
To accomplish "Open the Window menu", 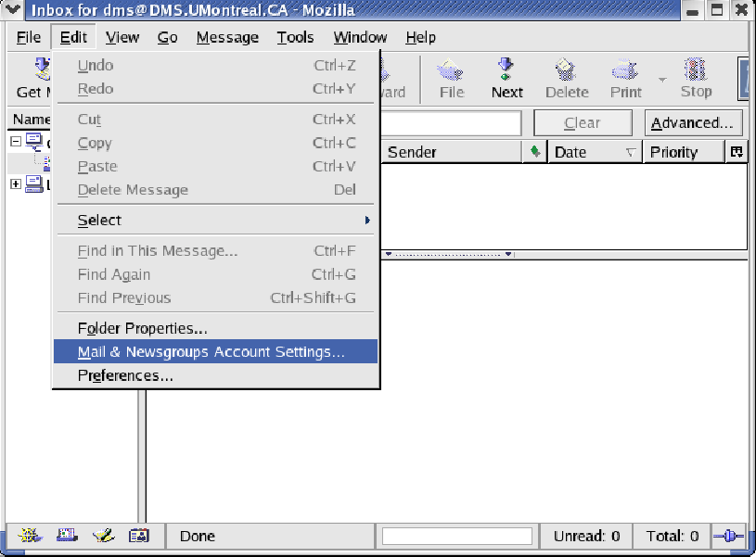I will 360,37.
